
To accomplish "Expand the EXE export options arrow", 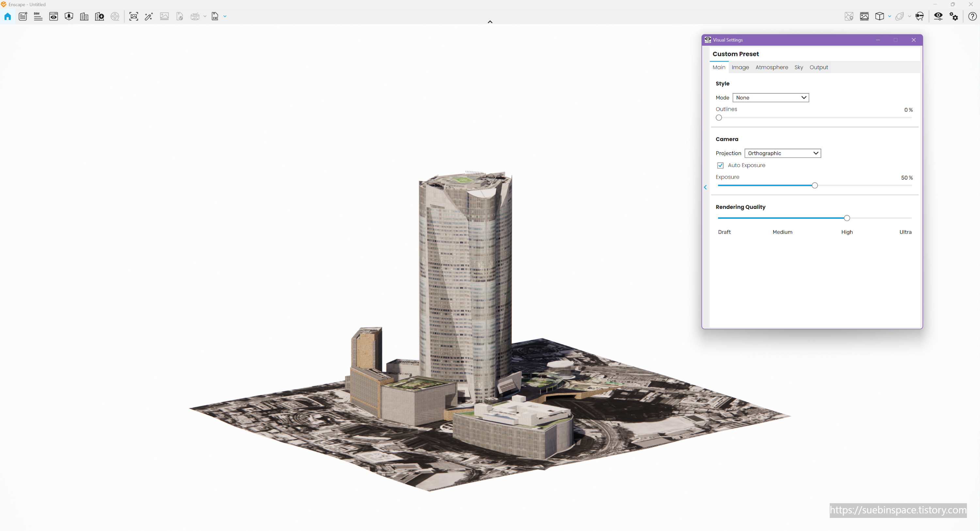I will [225, 16].
